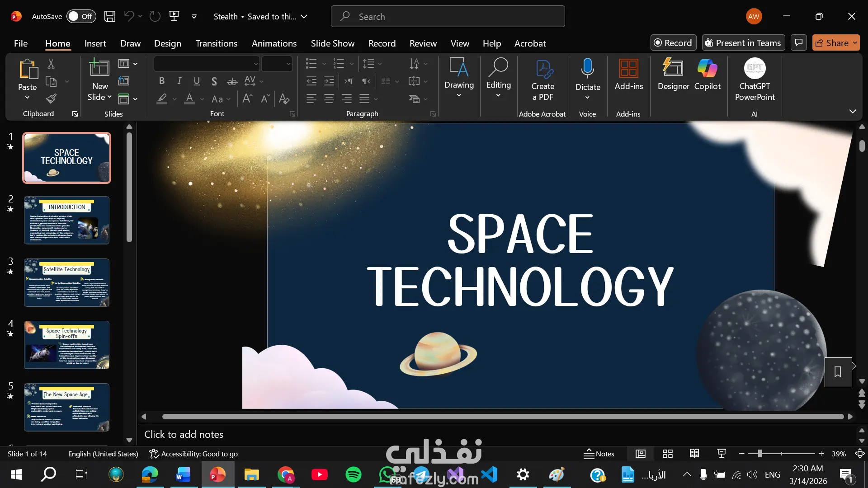Viewport: 868px width, 488px height.
Task: Open the File menu
Action: (x=21, y=43)
